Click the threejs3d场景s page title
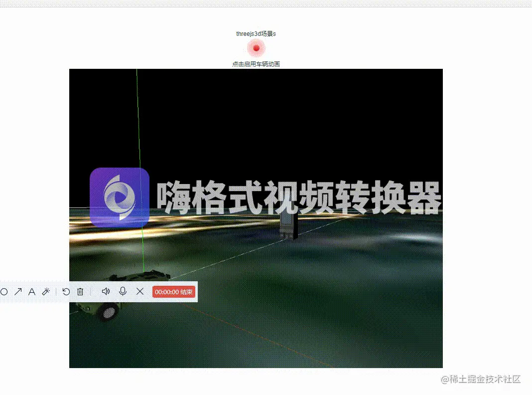Image resolution: width=532 pixels, height=395 pixels. (x=256, y=33)
